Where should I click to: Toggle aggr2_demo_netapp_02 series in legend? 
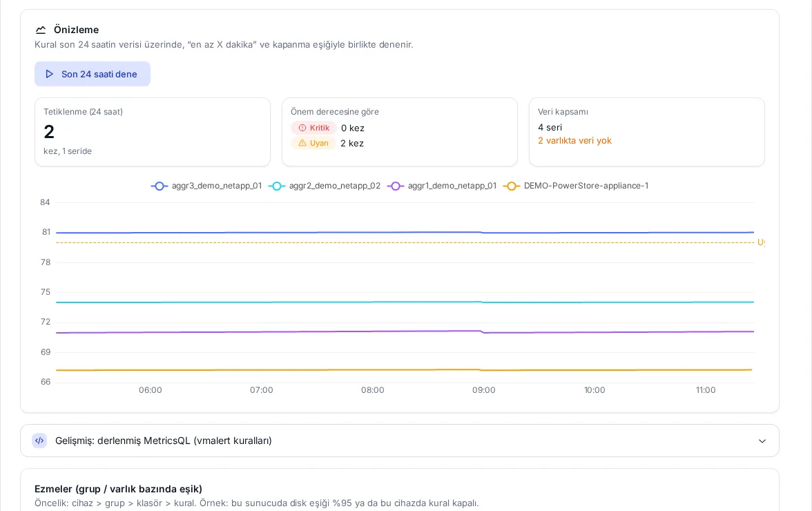pyautogui.click(x=325, y=186)
